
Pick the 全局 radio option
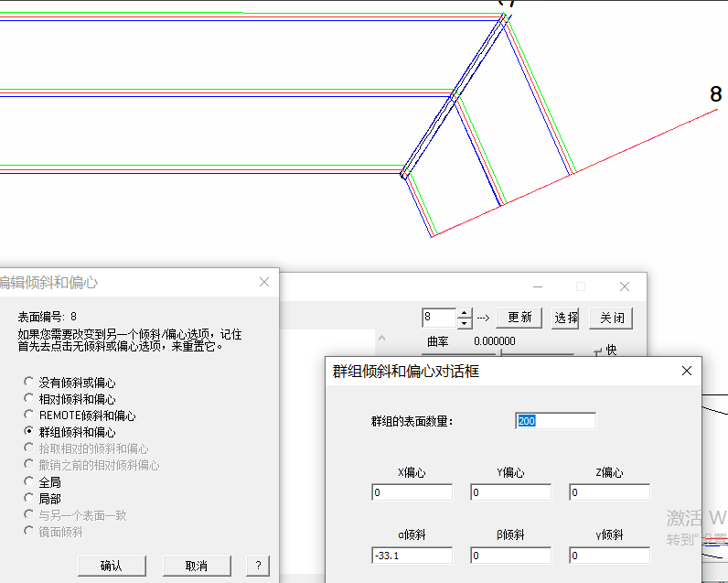click(29, 481)
